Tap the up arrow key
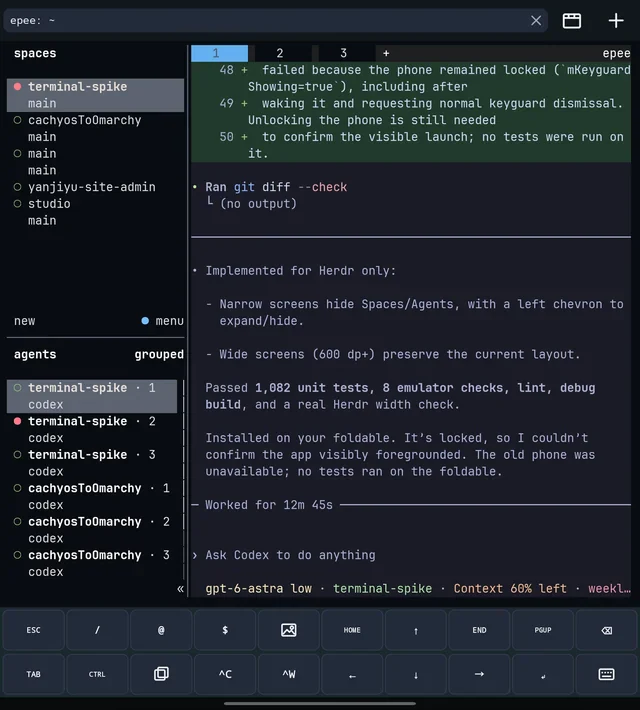The image size is (640, 710). pyautogui.click(x=416, y=630)
